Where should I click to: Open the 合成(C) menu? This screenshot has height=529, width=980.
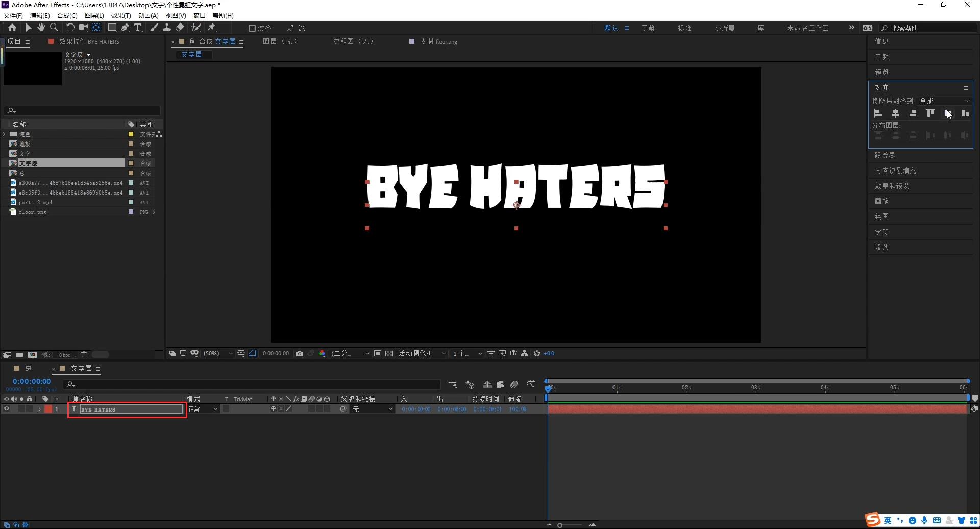[x=67, y=15]
